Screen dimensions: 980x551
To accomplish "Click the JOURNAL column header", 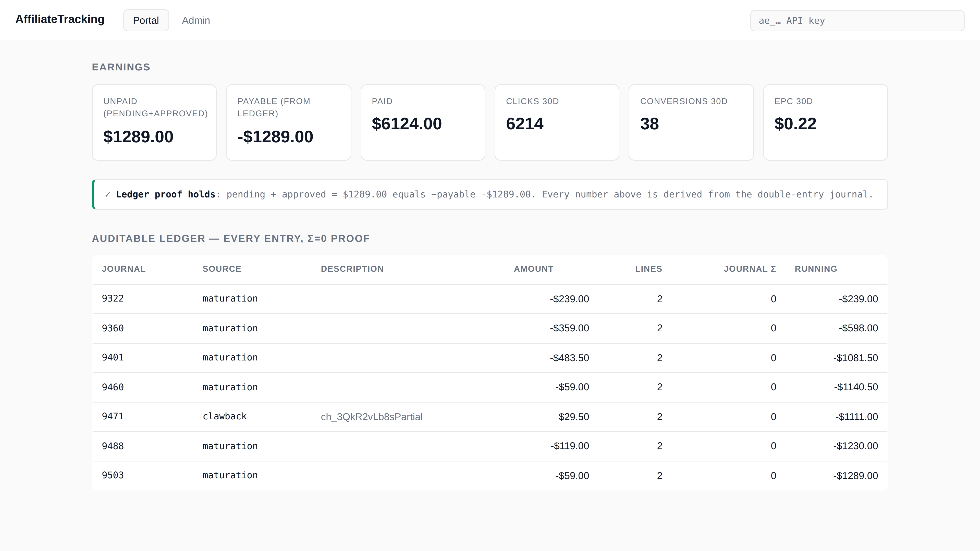I will [x=123, y=269].
